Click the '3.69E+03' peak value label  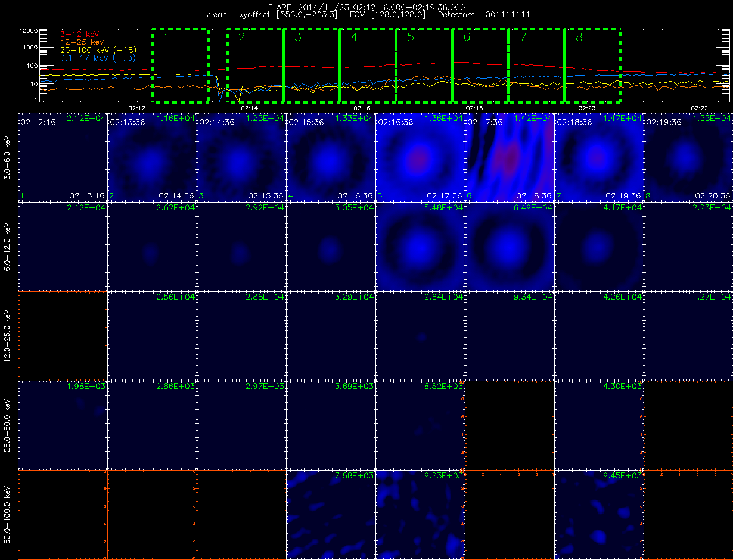(x=355, y=387)
